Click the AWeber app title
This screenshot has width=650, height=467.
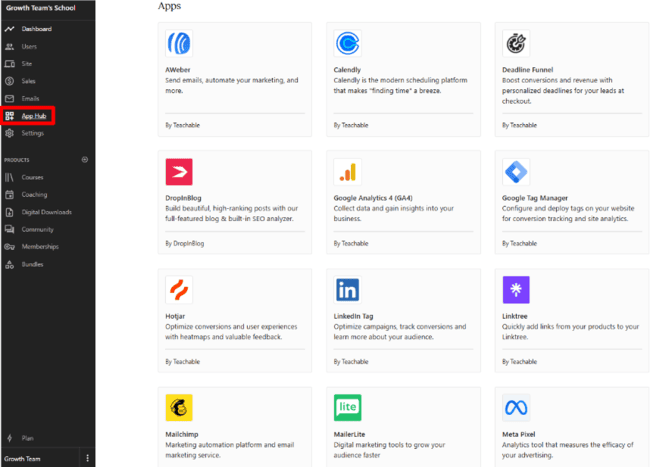(178, 70)
